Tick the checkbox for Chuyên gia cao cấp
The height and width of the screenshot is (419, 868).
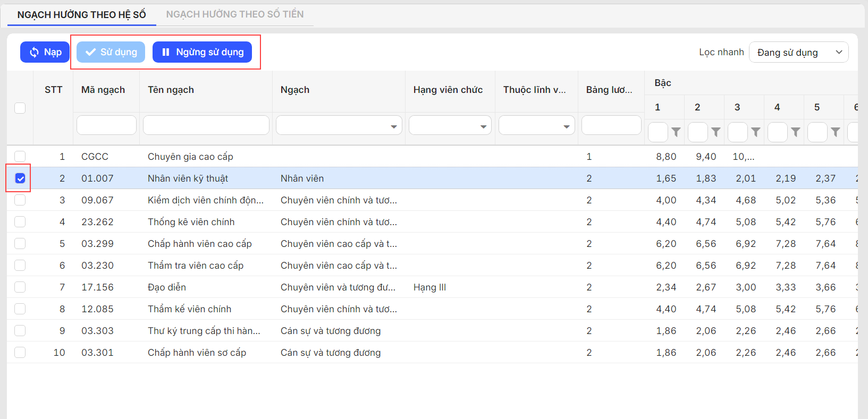(20, 157)
